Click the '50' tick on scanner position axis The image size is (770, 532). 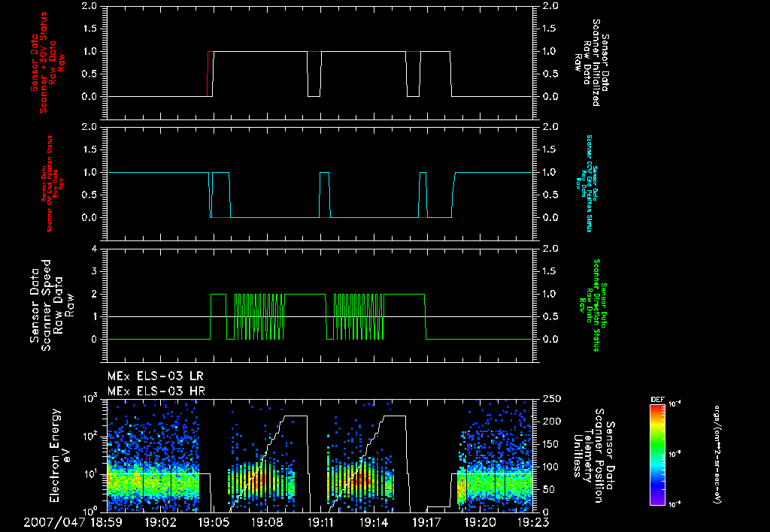(548, 490)
